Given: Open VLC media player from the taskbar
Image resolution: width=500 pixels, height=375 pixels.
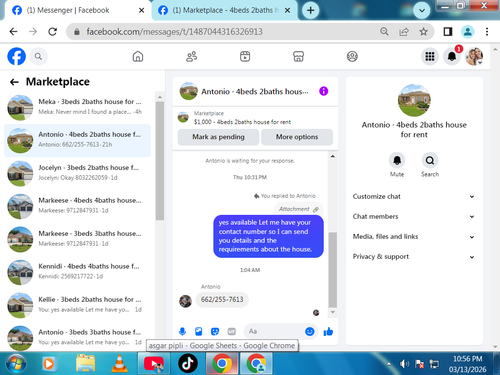Looking at the screenshot, I should coord(119,364).
